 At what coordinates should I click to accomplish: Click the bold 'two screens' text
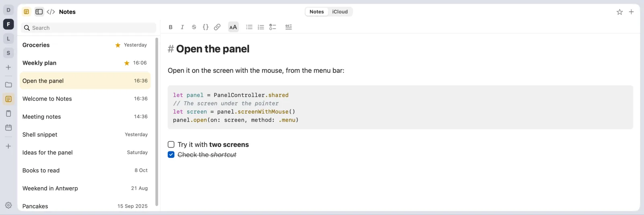pyautogui.click(x=229, y=145)
